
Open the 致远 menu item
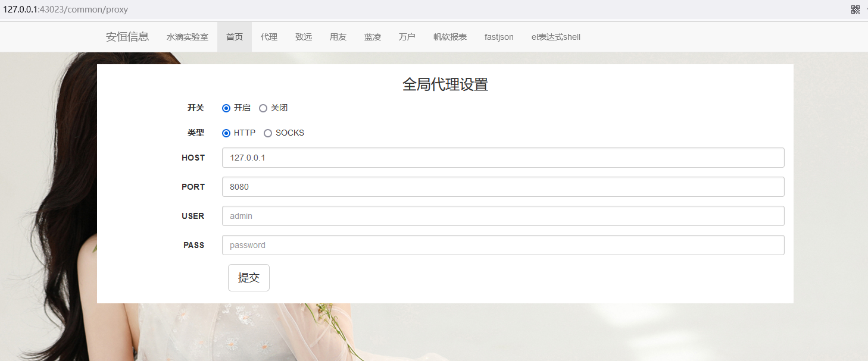pyautogui.click(x=304, y=37)
